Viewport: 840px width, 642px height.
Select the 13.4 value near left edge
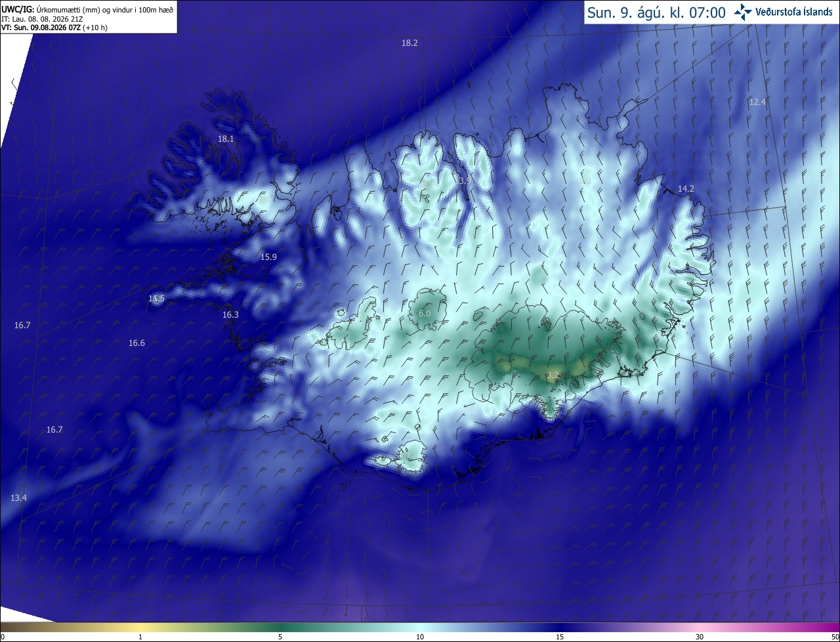[x=18, y=498]
